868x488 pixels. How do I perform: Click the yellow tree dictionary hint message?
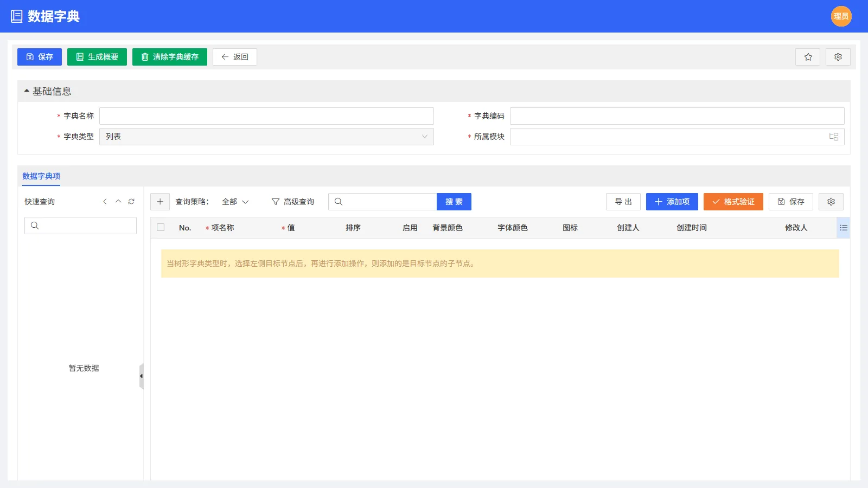[500, 264]
